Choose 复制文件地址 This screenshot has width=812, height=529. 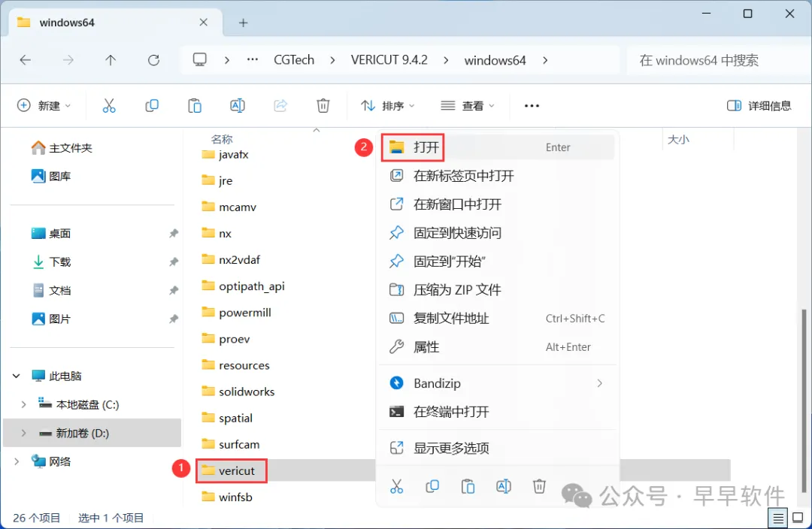pos(497,319)
